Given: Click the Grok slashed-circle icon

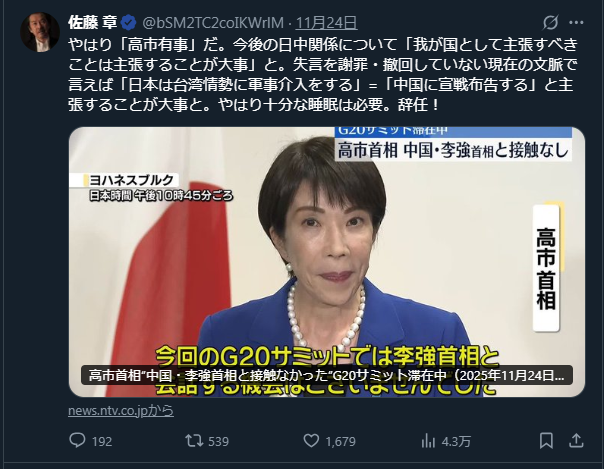Looking at the screenshot, I should click(x=550, y=23).
